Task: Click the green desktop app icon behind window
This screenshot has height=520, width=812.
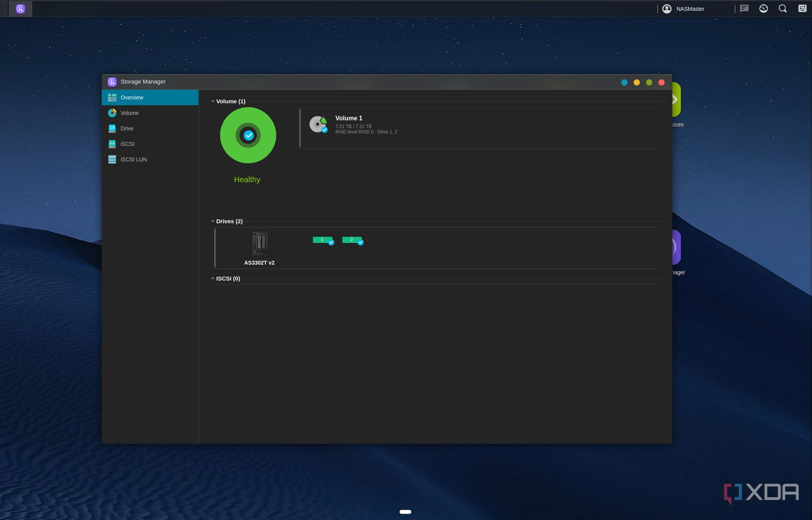Action: point(676,100)
